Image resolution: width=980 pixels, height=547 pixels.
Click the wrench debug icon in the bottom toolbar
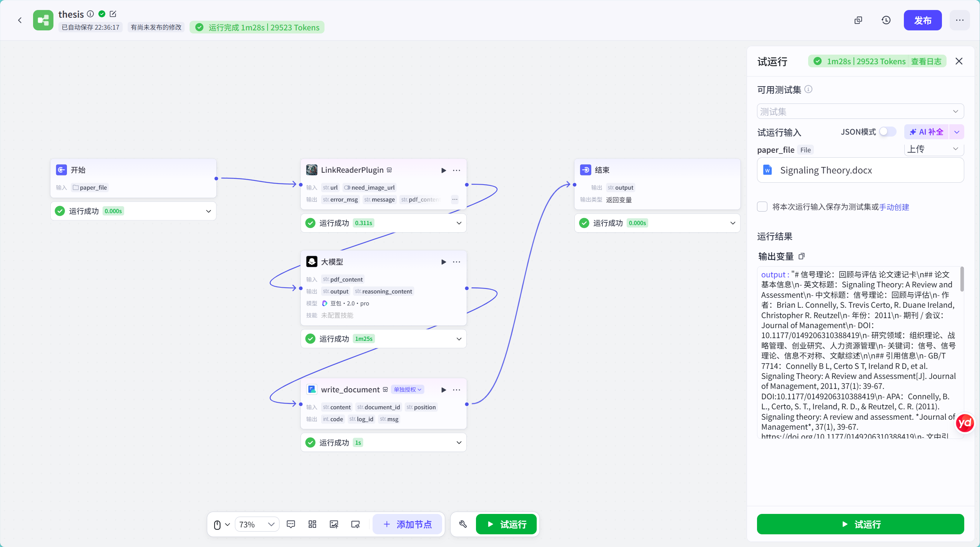click(463, 524)
